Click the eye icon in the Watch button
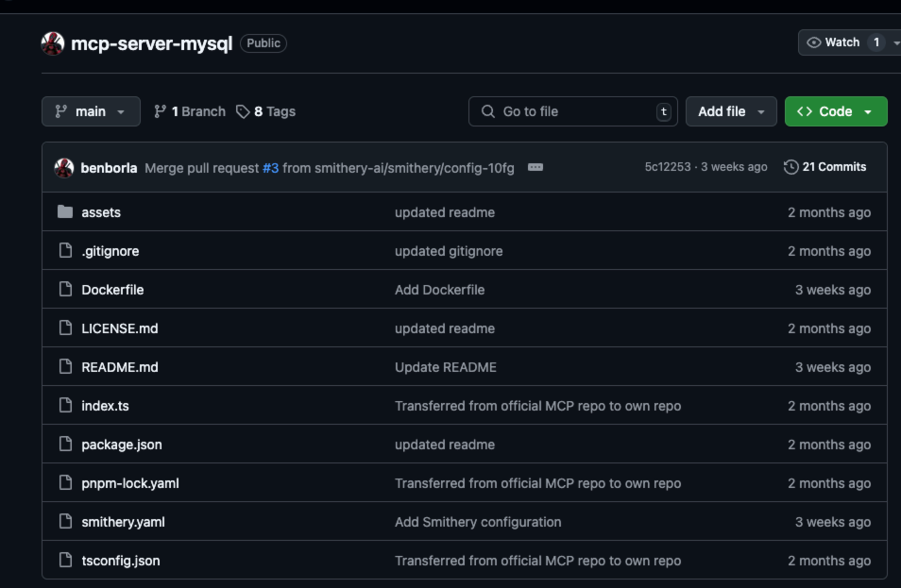901x588 pixels. tap(814, 42)
